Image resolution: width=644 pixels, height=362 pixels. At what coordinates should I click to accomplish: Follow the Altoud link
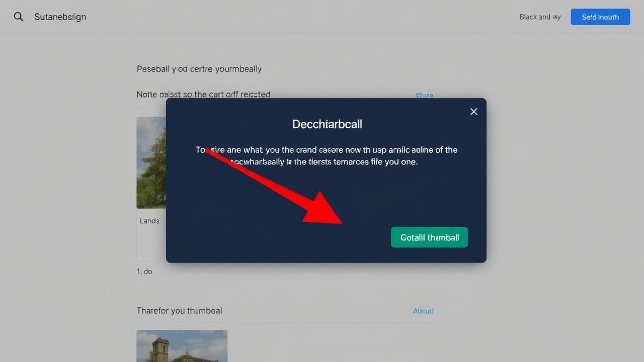click(423, 311)
